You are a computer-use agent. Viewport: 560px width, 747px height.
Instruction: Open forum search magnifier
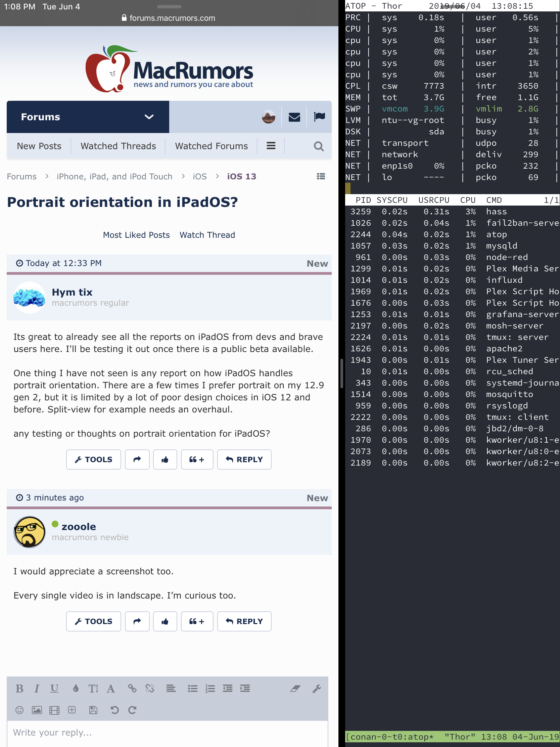coord(319,146)
